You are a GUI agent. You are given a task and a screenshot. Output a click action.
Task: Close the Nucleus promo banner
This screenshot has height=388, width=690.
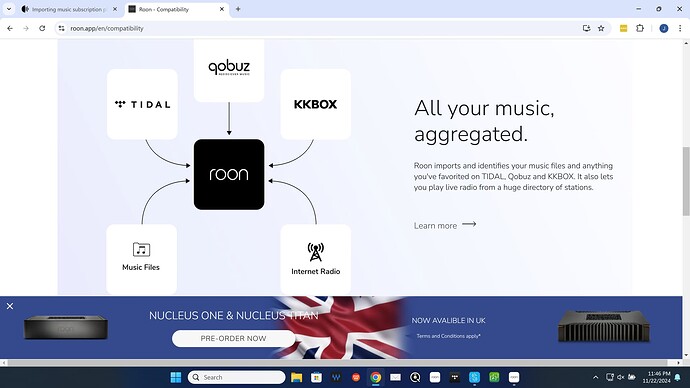(10, 306)
